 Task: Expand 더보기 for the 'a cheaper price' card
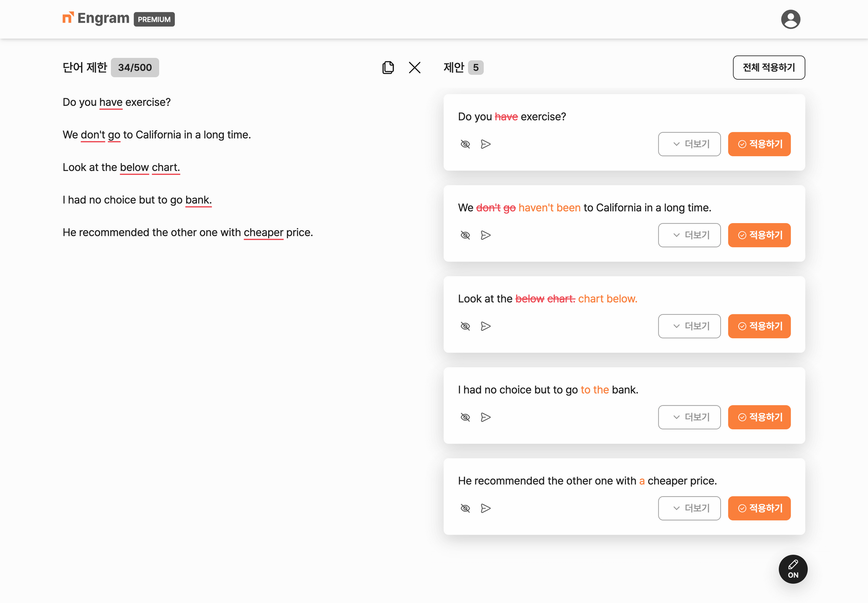click(x=689, y=508)
